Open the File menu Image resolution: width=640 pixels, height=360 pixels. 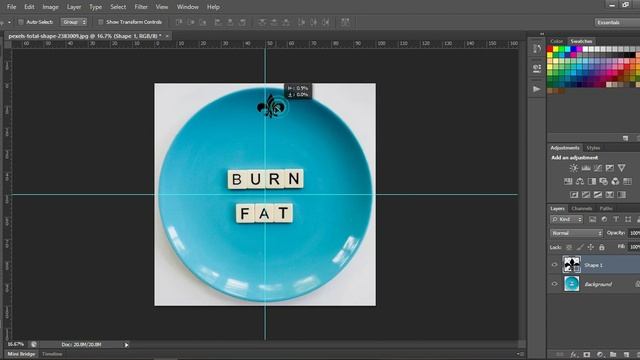[x=11, y=7]
